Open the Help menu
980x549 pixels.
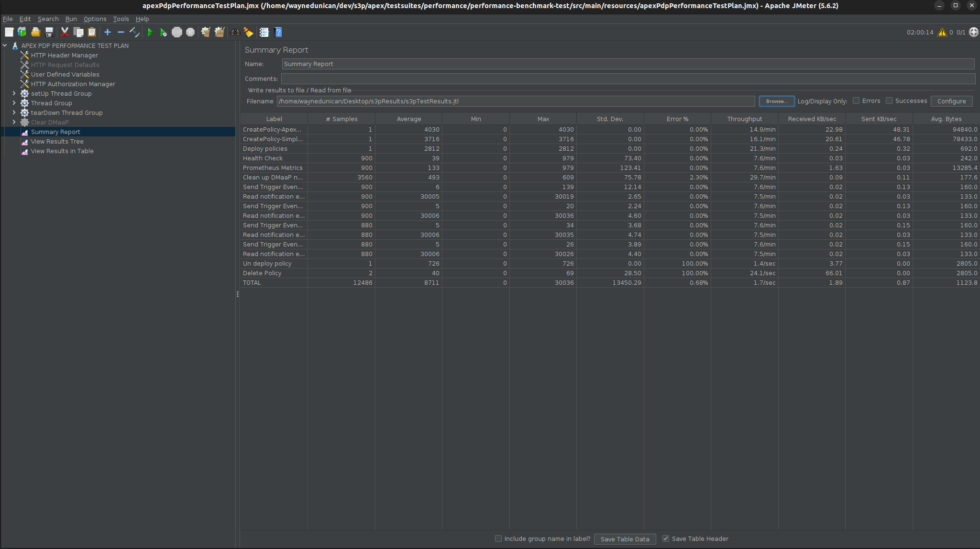tap(143, 19)
